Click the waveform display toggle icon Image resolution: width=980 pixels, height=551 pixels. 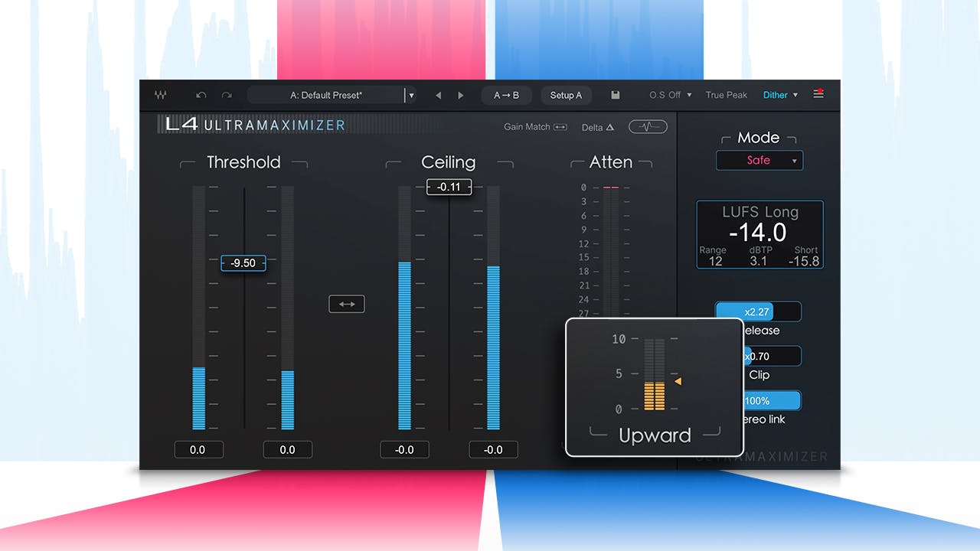tap(647, 126)
